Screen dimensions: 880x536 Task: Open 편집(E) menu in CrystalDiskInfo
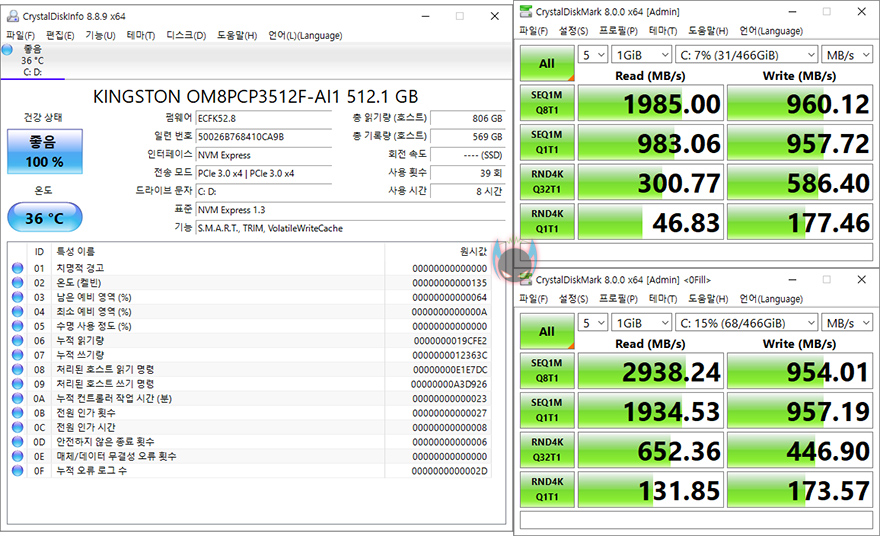[60, 35]
